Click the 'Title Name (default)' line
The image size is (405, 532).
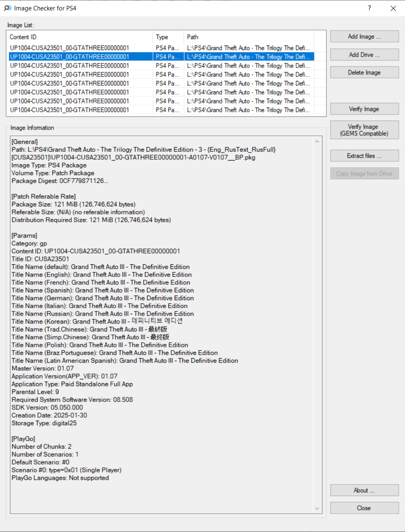click(101, 267)
